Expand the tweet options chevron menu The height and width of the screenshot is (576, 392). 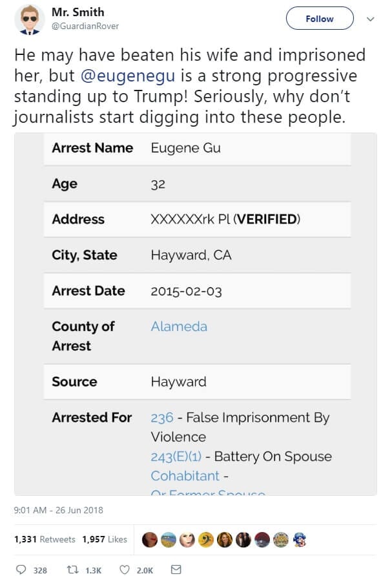pos(370,19)
